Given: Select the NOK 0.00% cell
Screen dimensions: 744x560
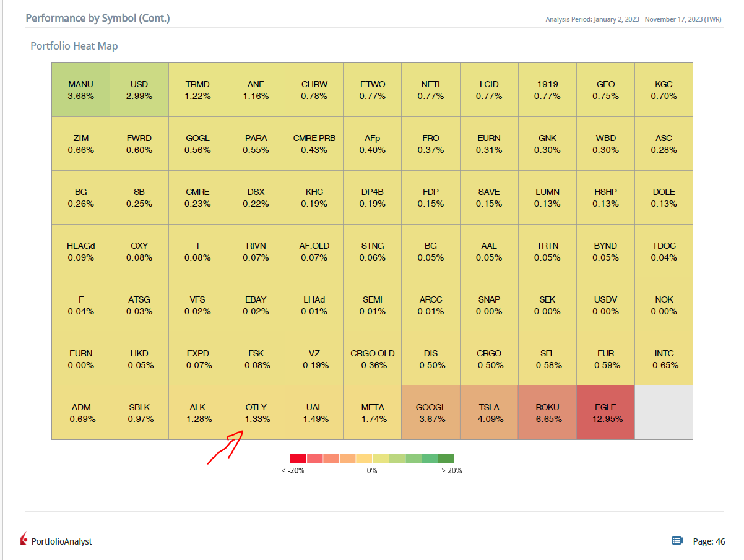Looking at the screenshot, I should pos(664,305).
